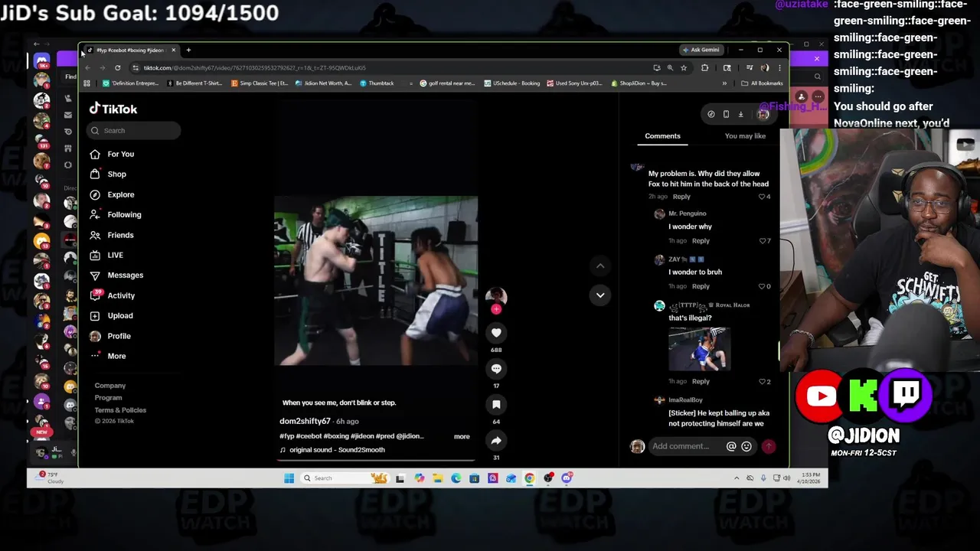Viewport: 980px width, 551px height.
Task: Open the image in 'that's illegal?' comment
Action: coord(699,349)
